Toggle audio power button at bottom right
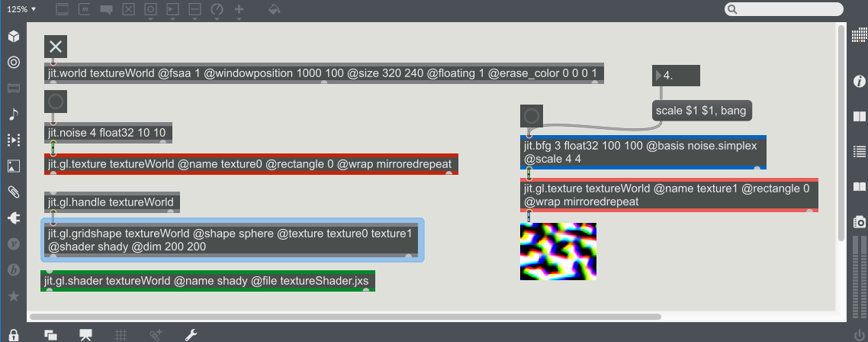Viewport: 868px width, 342px height. 859,335
